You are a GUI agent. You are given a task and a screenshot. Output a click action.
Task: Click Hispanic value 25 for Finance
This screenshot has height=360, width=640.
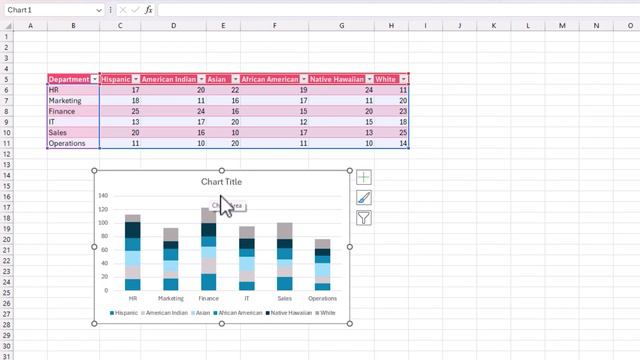coord(120,111)
